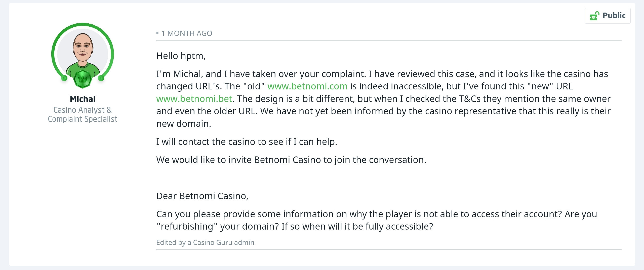This screenshot has height=270, width=644.
Task: Click the right green dot on avatar ring
Action: 101,78
